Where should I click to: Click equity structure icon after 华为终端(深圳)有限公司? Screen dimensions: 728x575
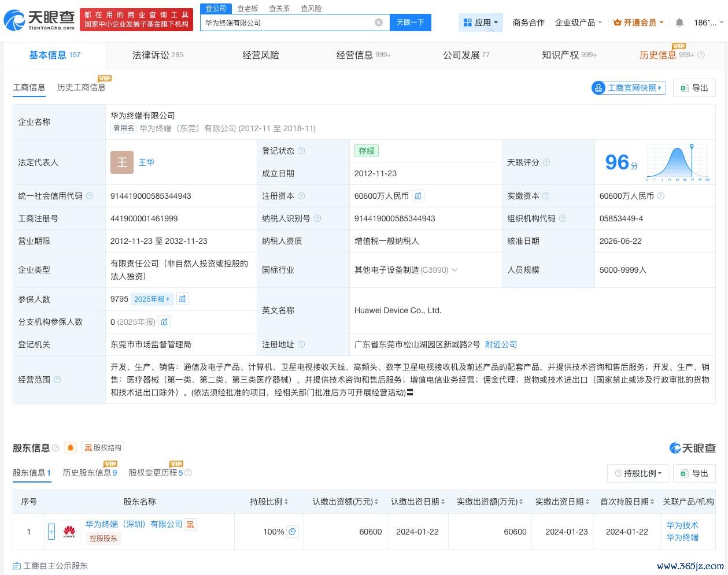tap(190, 524)
